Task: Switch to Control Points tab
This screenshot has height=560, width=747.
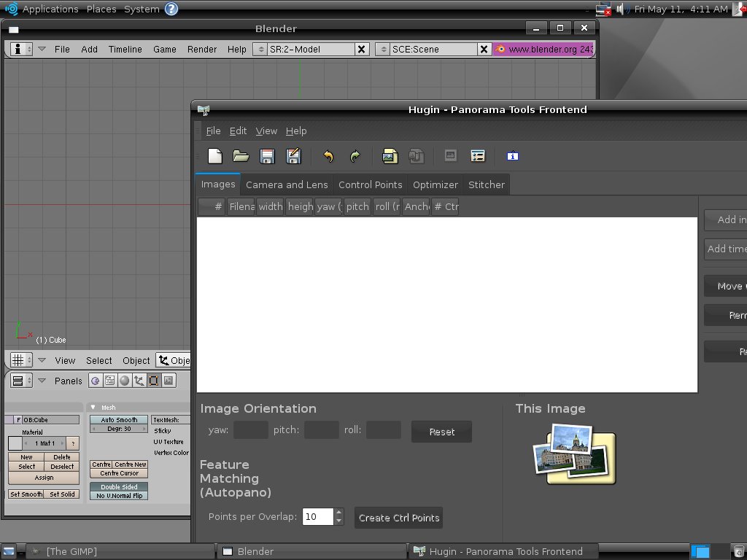Action: point(370,184)
